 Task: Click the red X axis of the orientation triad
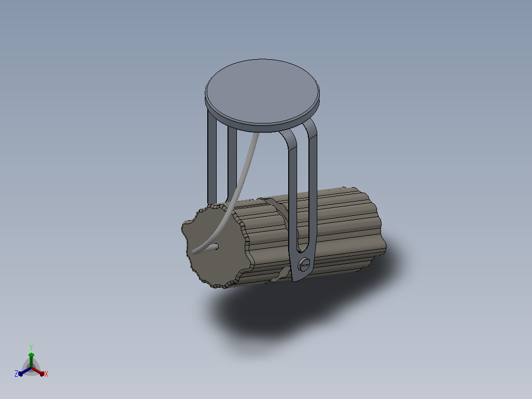(x=38, y=371)
